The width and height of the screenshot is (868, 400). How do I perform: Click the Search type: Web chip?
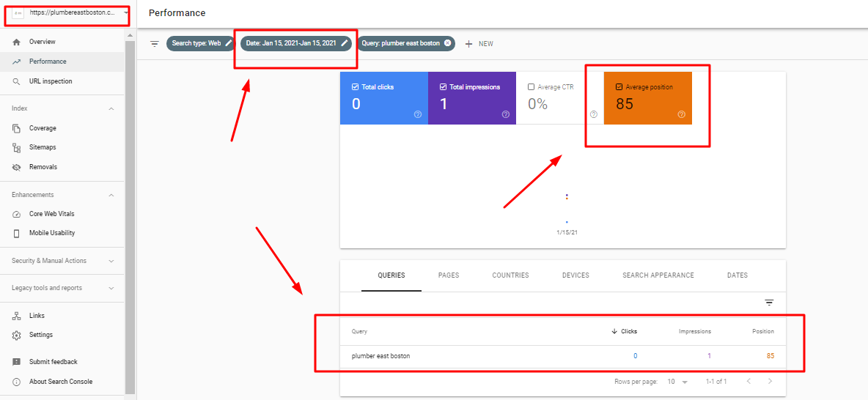201,43
